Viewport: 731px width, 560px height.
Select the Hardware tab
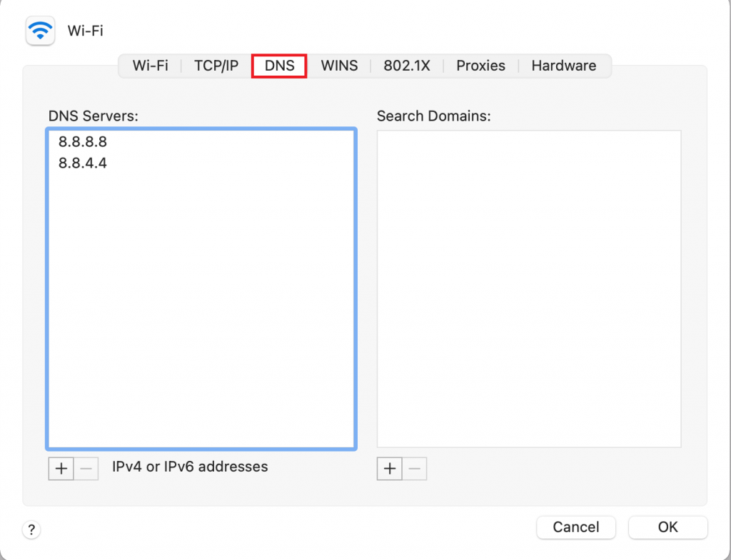[563, 66]
